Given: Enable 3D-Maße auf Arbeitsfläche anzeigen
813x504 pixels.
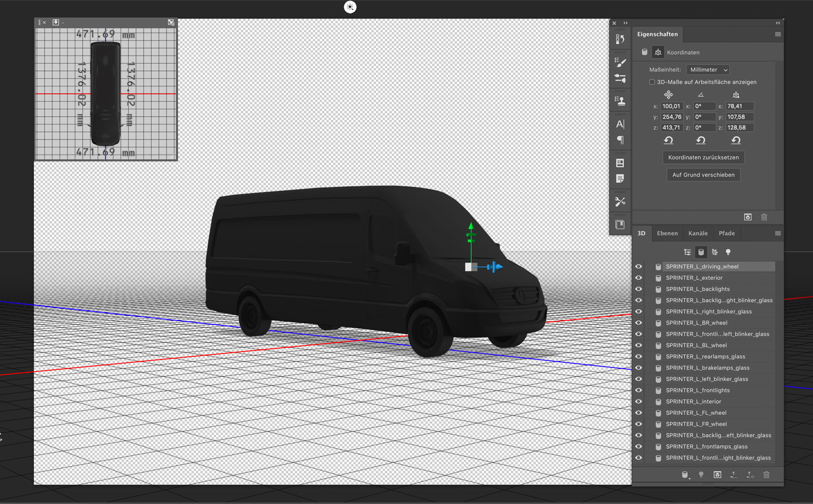Looking at the screenshot, I should point(652,82).
